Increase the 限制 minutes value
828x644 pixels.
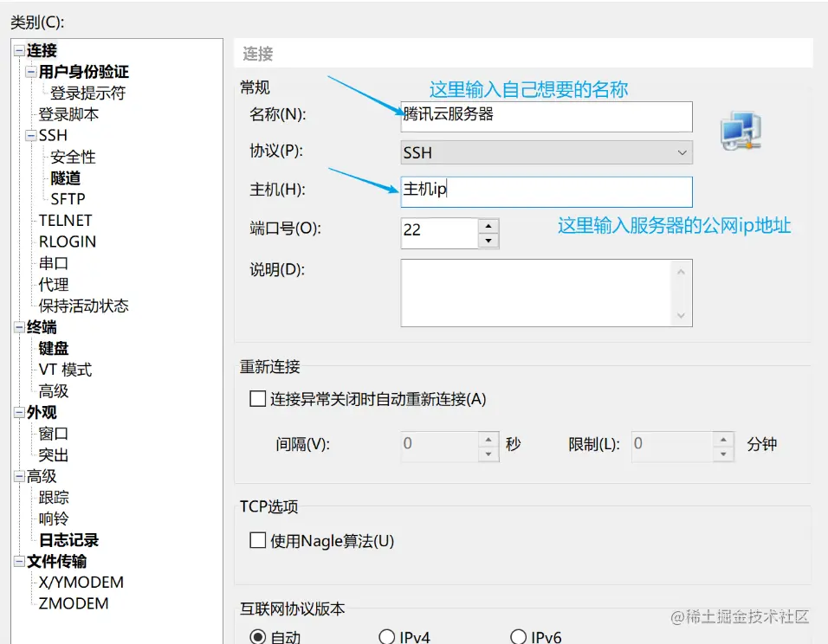(x=723, y=439)
